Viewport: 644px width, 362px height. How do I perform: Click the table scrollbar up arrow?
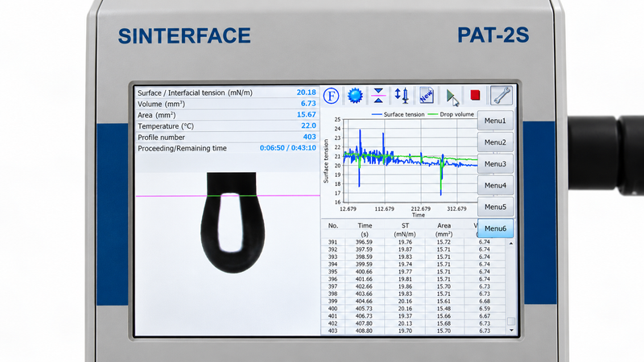click(511, 244)
